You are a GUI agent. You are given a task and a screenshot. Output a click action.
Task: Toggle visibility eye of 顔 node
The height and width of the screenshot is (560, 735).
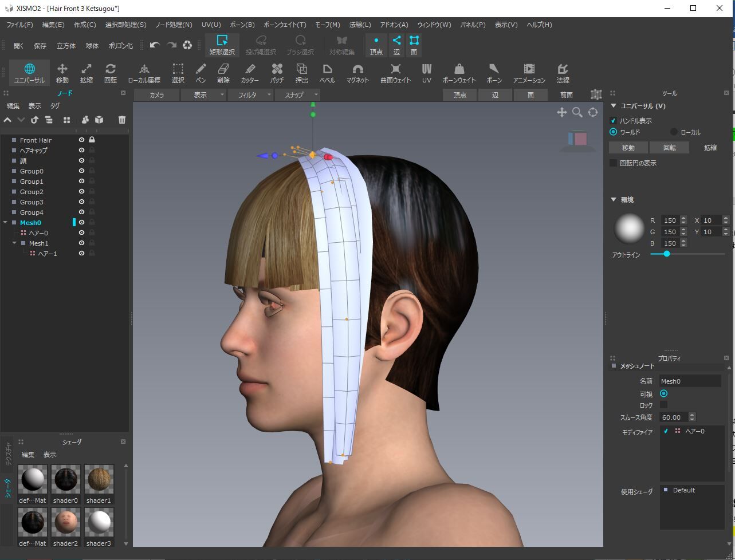click(x=82, y=161)
